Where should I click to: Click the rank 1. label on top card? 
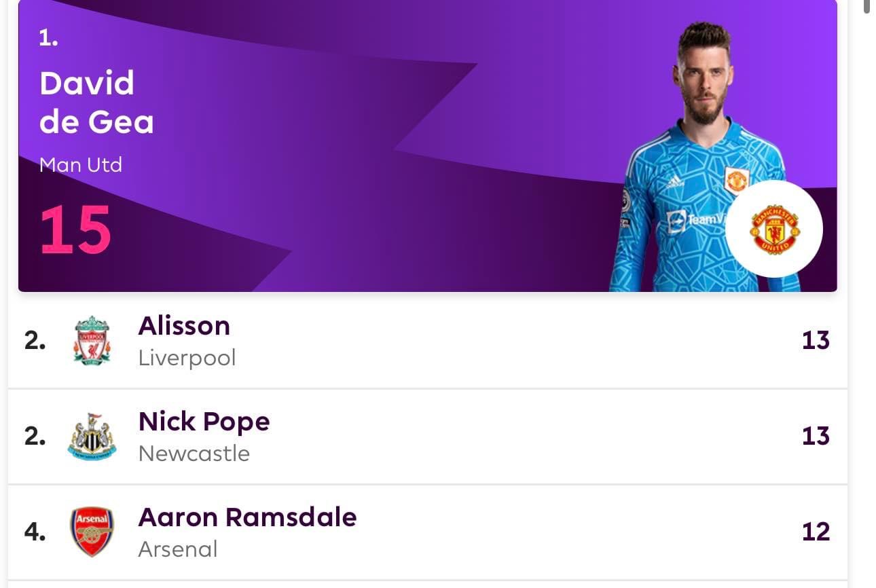(48, 38)
